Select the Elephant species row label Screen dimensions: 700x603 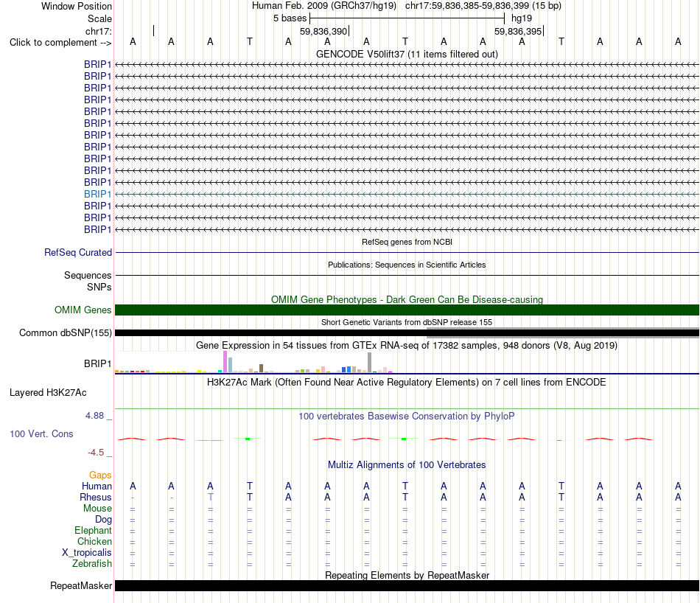point(93,530)
